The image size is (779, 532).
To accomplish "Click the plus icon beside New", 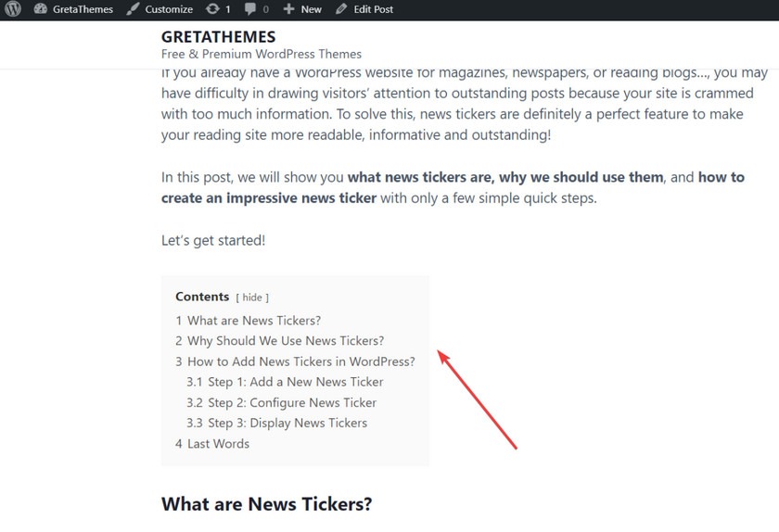I will 288,9.
